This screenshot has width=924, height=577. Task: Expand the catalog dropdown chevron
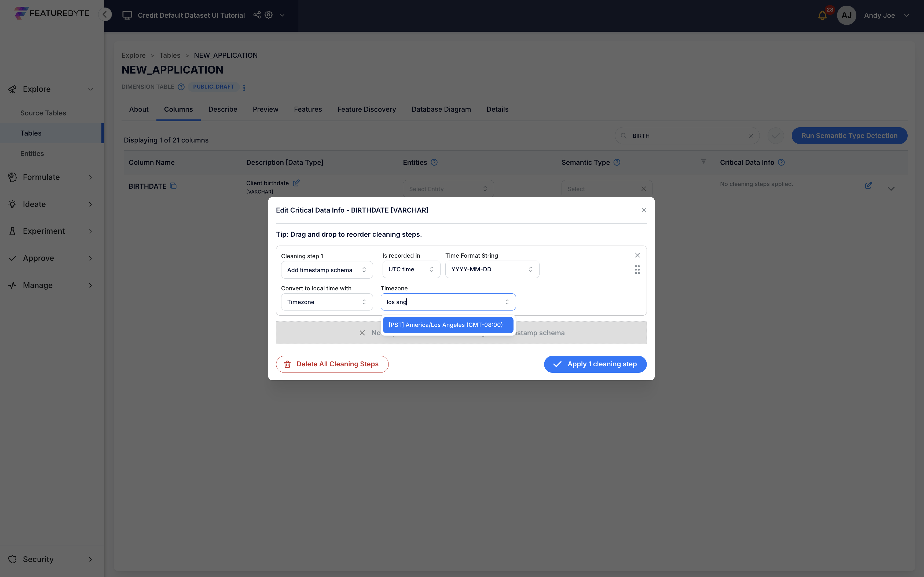pyautogui.click(x=282, y=15)
